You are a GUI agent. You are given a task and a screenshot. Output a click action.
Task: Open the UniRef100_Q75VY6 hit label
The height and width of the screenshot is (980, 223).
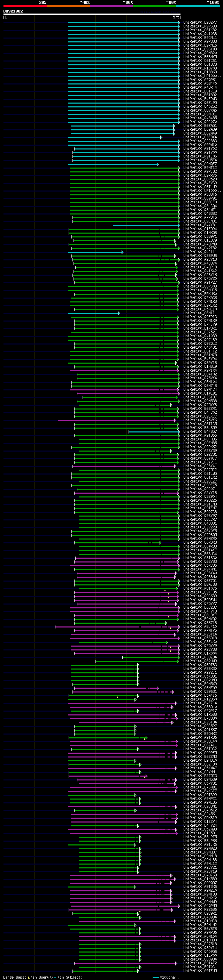coord(200,420)
